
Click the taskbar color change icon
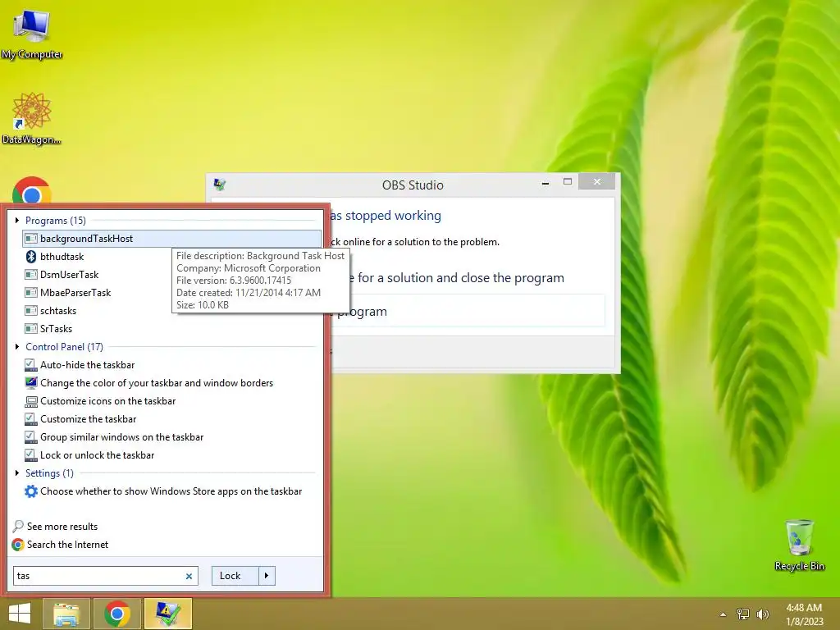tap(31, 383)
